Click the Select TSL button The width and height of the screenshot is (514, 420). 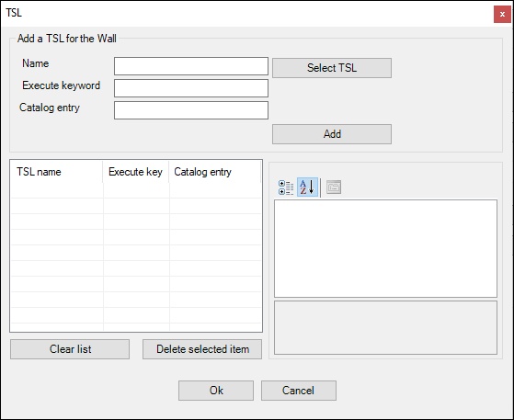332,68
